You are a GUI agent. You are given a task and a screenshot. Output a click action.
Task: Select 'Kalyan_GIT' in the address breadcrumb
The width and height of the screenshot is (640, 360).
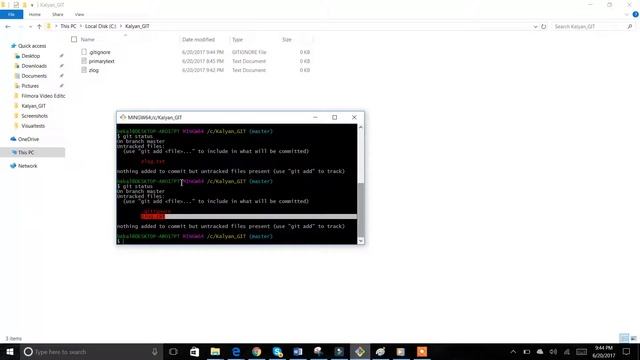tap(137, 26)
